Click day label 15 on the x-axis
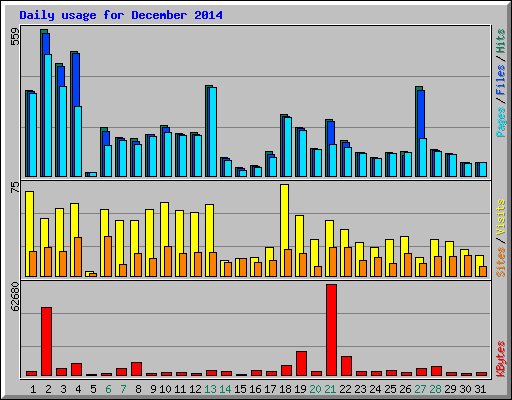The width and height of the screenshot is (512, 400). pyautogui.click(x=240, y=389)
